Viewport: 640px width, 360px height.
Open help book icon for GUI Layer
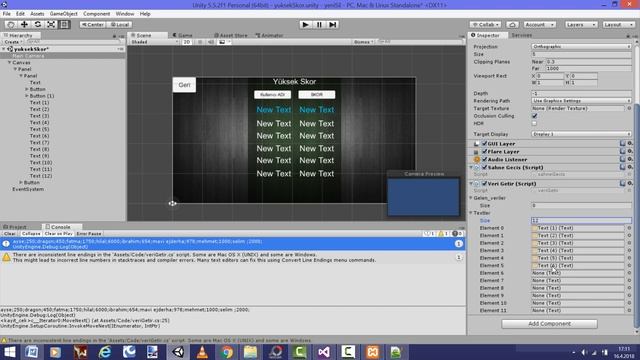(622, 143)
